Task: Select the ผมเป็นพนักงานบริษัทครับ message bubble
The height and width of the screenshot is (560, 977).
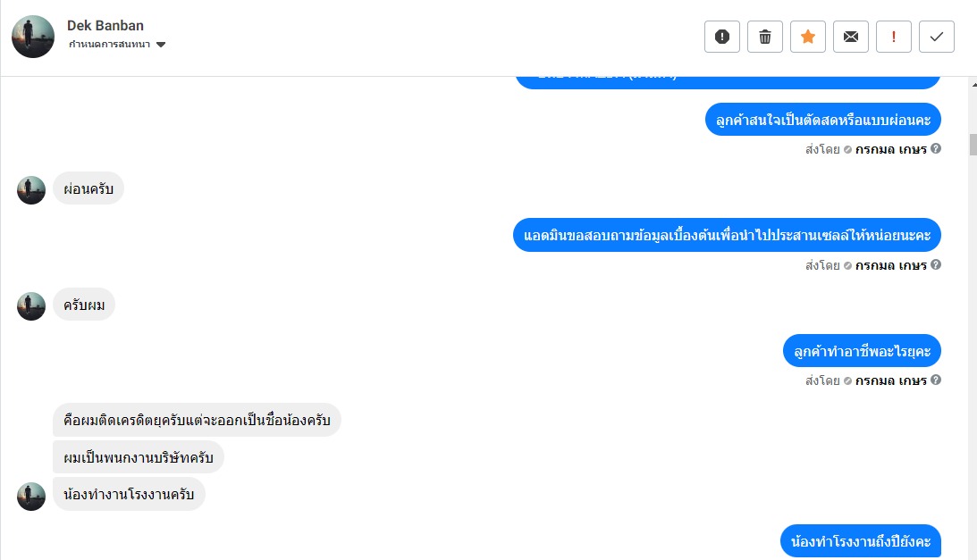Action: [x=138, y=457]
